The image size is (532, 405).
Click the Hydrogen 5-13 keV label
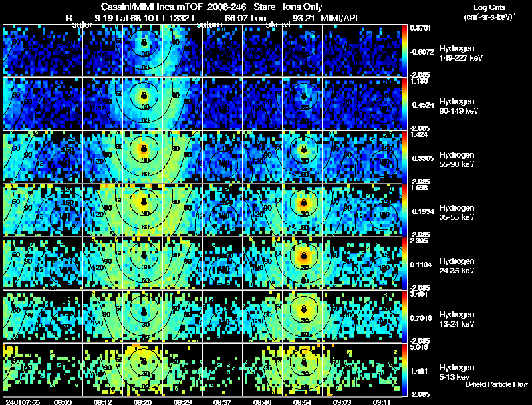[x=457, y=372]
